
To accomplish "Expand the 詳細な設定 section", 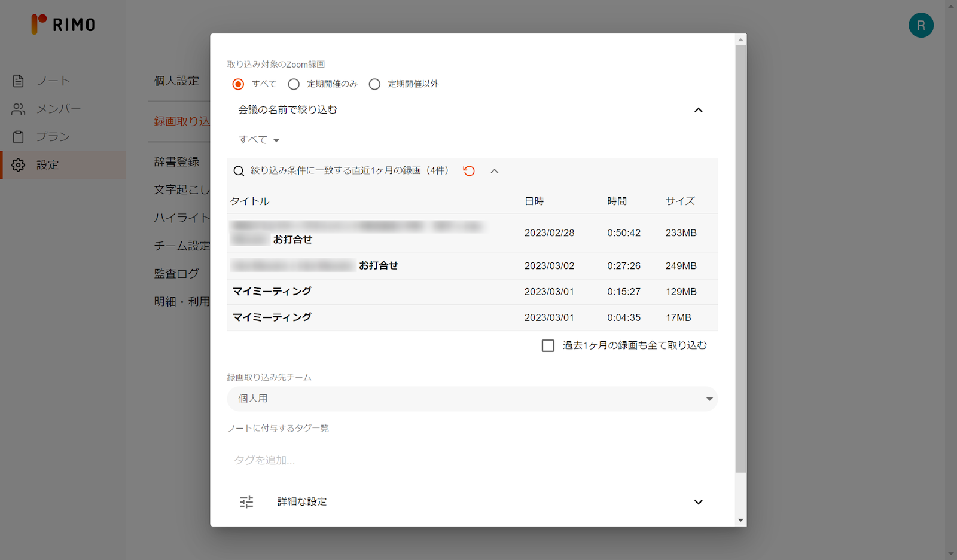I will click(x=698, y=502).
